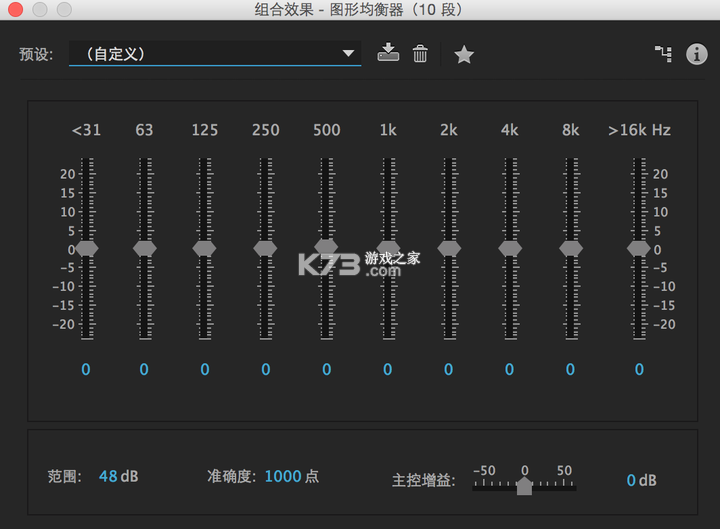Click the 8k band slider handle
This screenshot has width=720, height=529.
(571, 248)
